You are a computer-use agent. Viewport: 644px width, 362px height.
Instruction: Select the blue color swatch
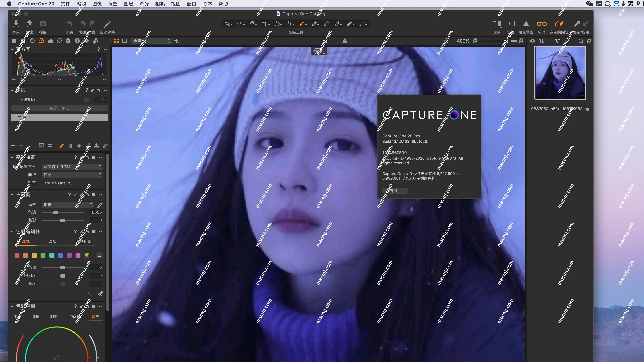[x=61, y=256]
